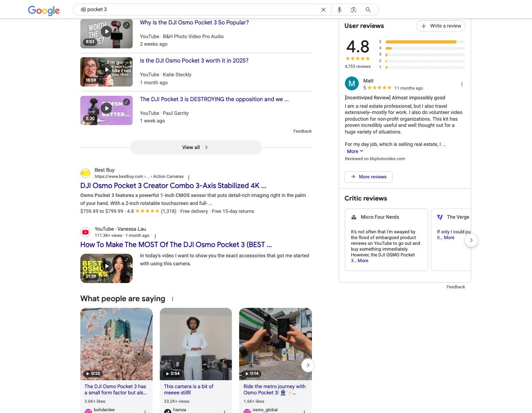The width and height of the screenshot is (532, 413).
Task: Open three-dot menu on Matt's review
Action: pos(461,84)
